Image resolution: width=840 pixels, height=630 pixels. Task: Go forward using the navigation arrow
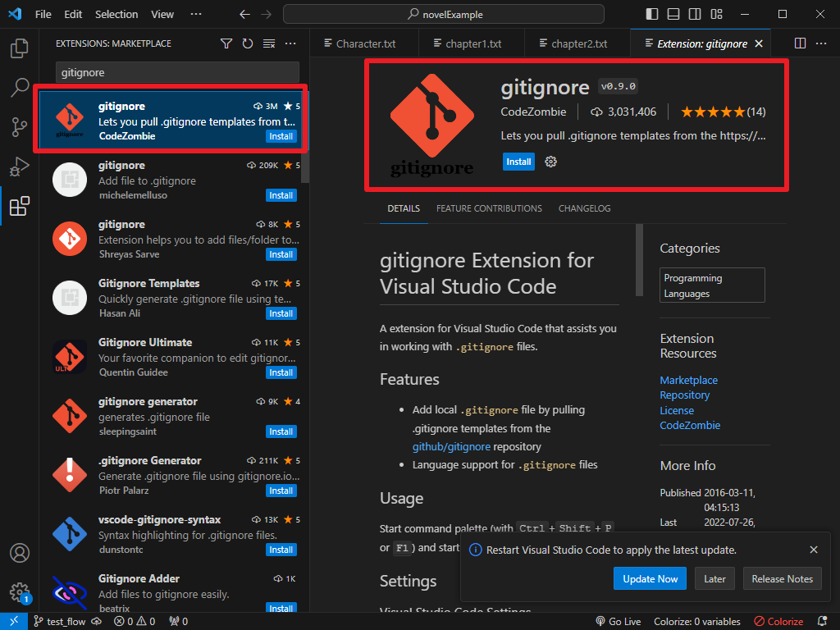point(267,15)
